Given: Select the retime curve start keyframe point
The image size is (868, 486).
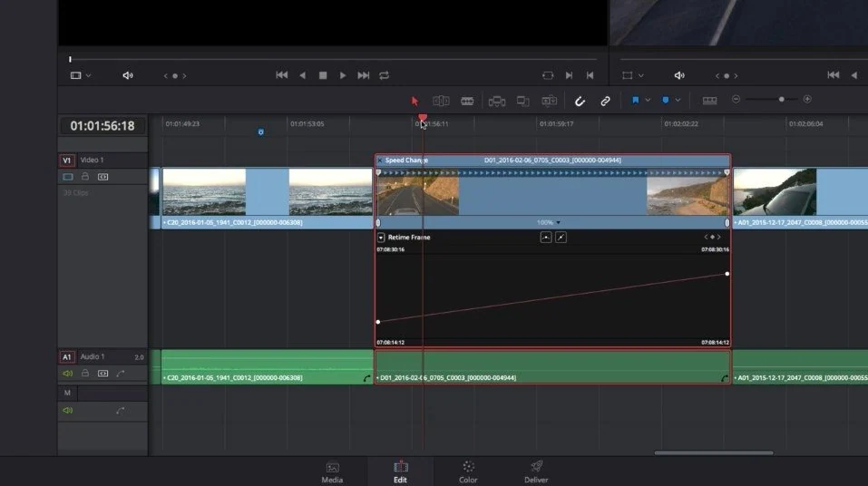Looking at the screenshot, I should pyautogui.click(x=378, y=322).
